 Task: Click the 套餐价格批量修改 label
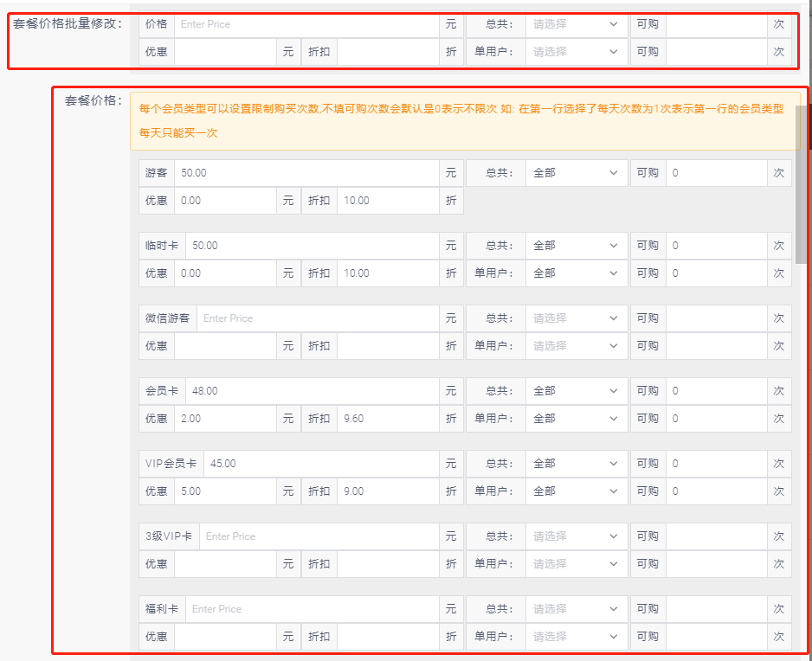click(x=68, y=24)
